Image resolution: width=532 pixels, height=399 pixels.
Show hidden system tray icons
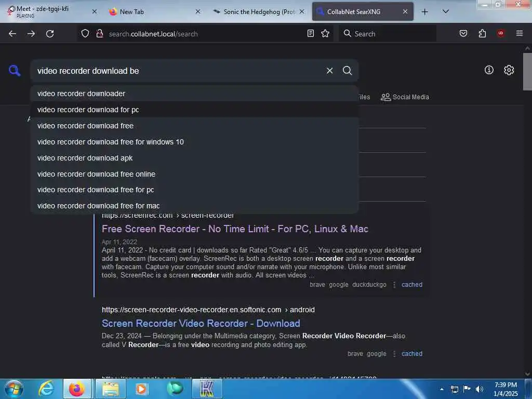pos(442,389)
